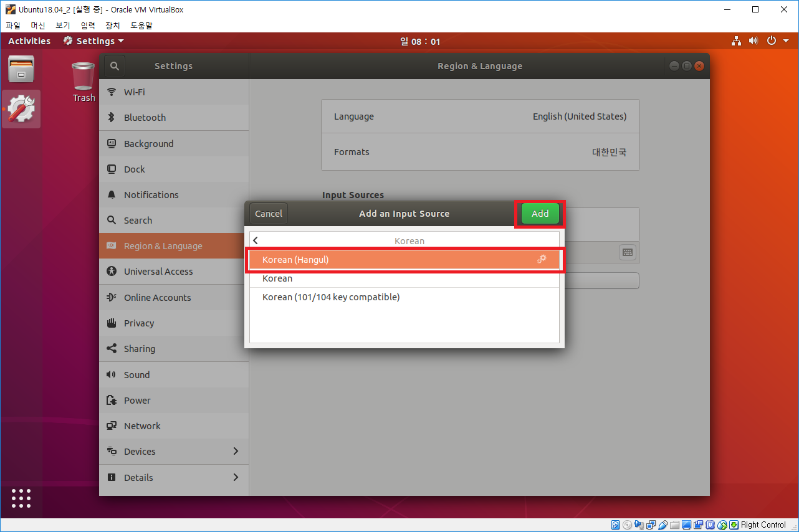The height and width of the screenshot is (532, 799).
Task: Click the Background sidebar icon
Action: [112, 143]
